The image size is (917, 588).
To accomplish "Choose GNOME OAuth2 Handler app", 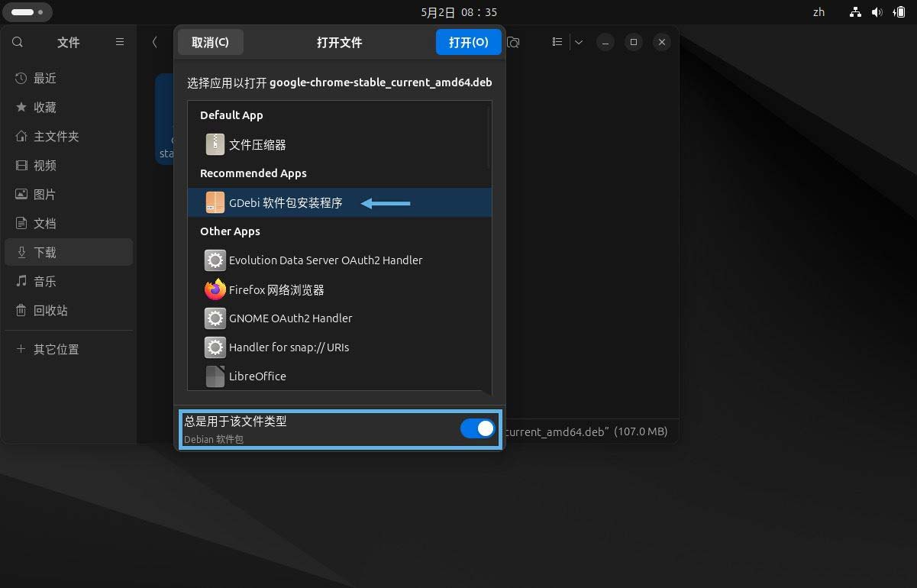I will [290, 318].
